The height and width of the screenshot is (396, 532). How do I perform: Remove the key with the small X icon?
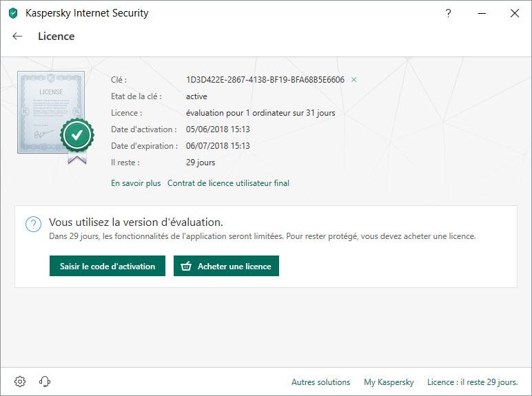point(354,80)
